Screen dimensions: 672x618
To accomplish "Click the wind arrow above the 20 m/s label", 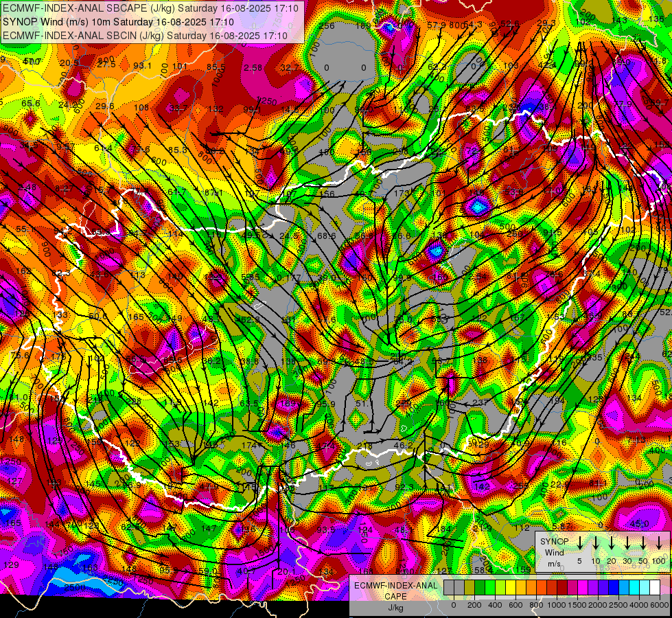I will click(611, 543).
